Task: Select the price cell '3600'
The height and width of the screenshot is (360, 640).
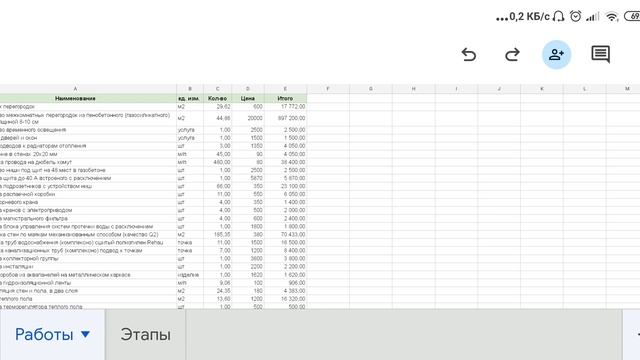Action: 248,259
